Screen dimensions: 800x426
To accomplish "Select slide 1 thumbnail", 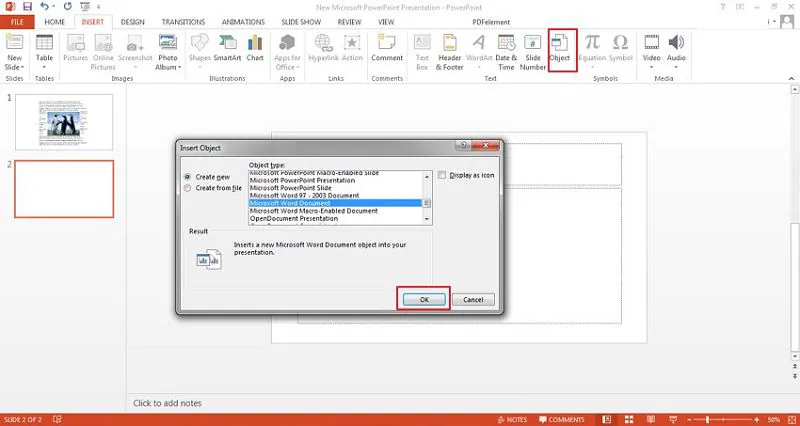I will 64,122.
